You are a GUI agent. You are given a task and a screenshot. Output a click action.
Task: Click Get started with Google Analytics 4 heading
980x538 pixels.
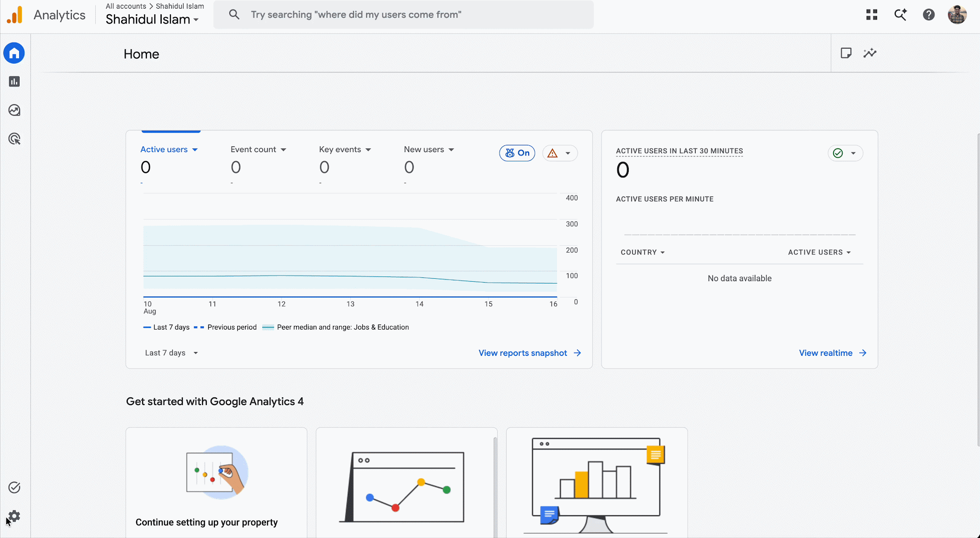(215, 402)
